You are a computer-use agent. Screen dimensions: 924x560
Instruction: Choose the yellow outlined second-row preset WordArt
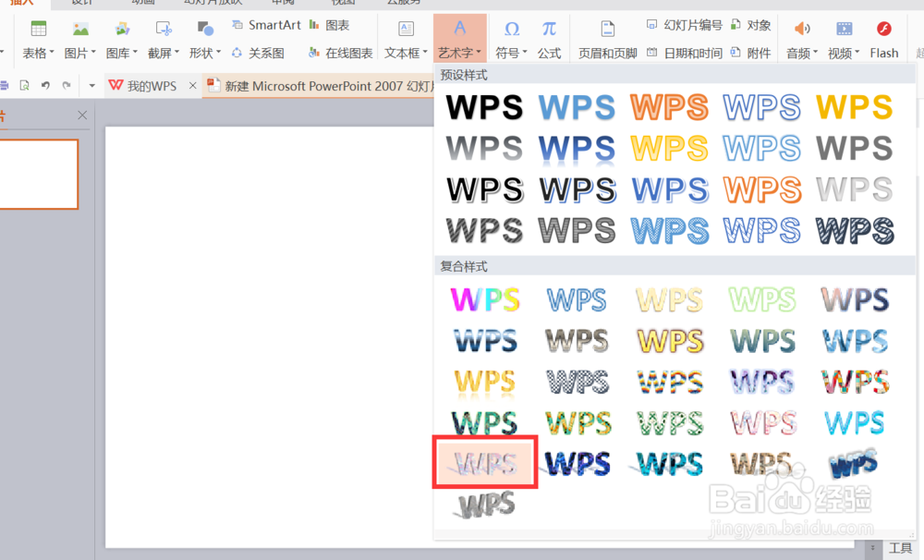point(669,148)
